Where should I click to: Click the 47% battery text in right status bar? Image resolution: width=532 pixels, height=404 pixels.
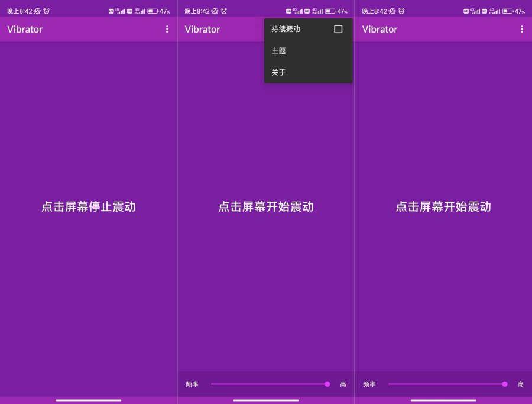pyautogui.click(x=520, y=11)
